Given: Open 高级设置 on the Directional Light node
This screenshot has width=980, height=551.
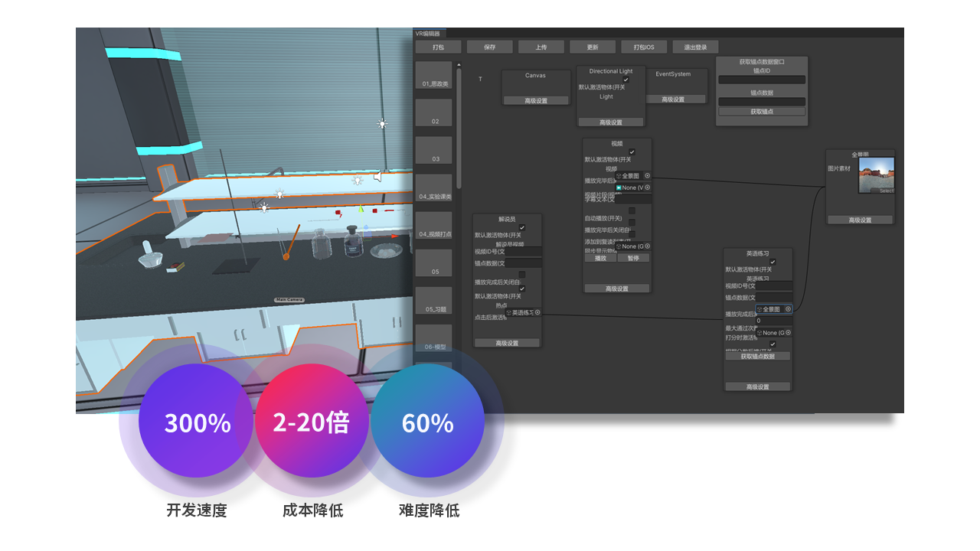Looking at the screenshot, I should tap(610, 122).
